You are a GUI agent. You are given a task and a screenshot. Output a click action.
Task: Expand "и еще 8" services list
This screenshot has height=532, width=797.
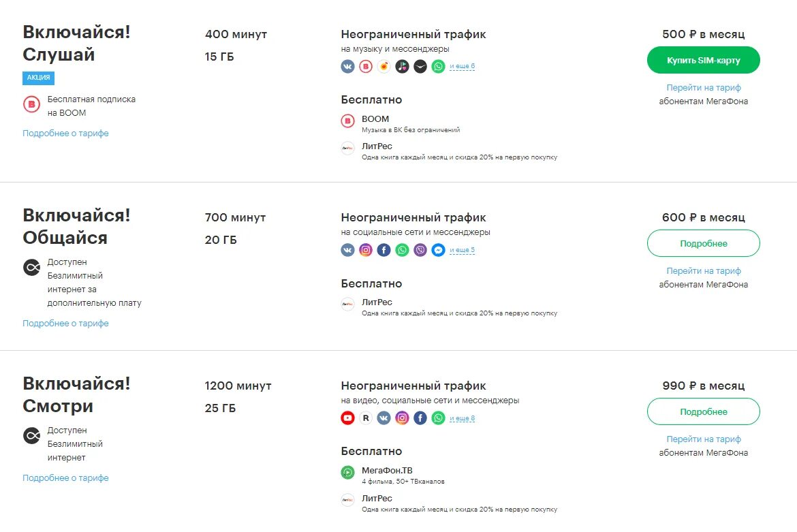[x=462, y=418]
